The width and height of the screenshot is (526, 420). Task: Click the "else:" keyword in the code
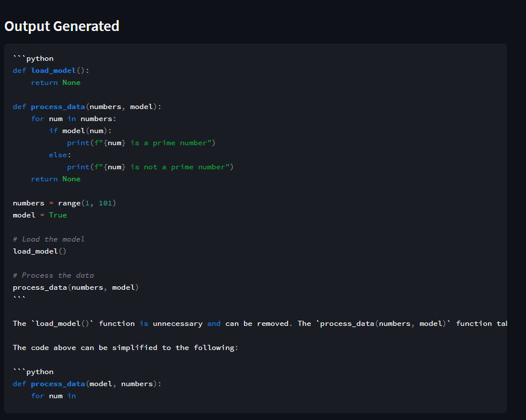[60, 155]
